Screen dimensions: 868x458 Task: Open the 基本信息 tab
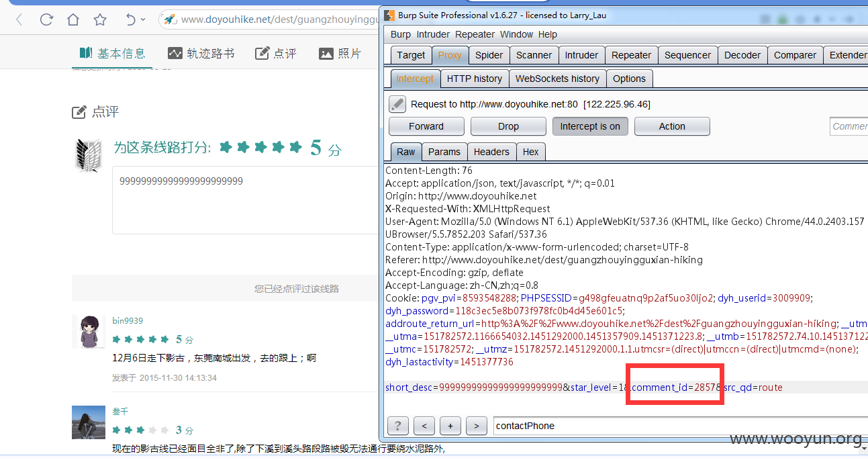click(x=112, y=53)
